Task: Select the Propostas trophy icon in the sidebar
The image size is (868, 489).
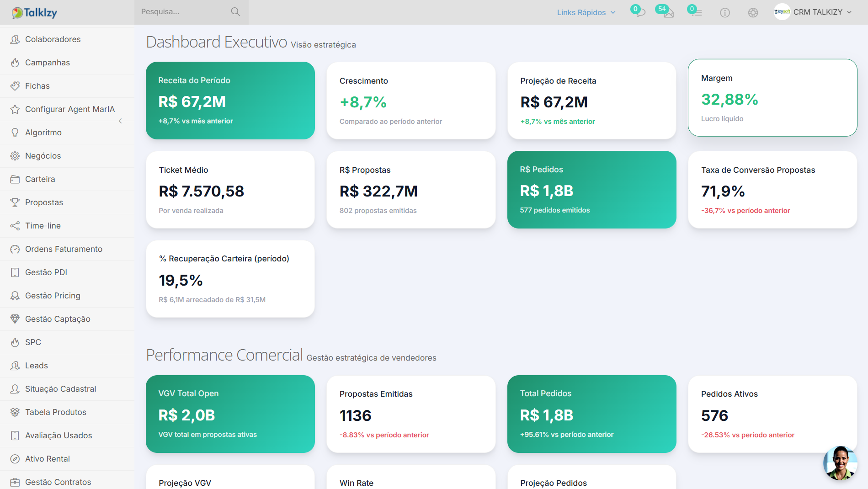Action: coord(15,202)
